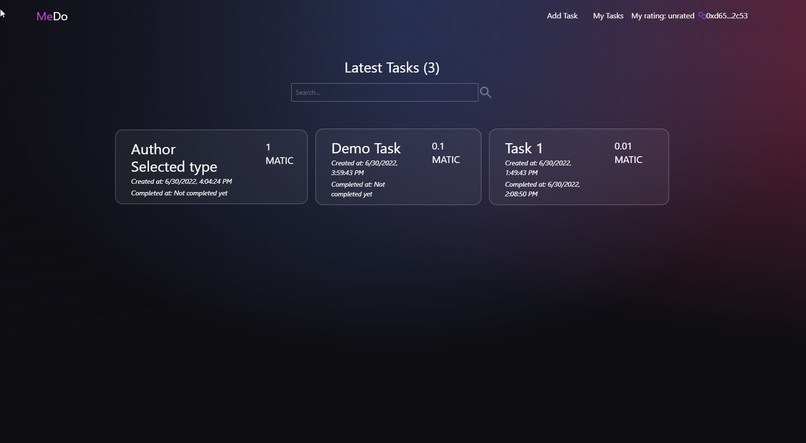Click the purple wallet icon beside address
Screen dimensions: 806x443
tap(702, 16)
